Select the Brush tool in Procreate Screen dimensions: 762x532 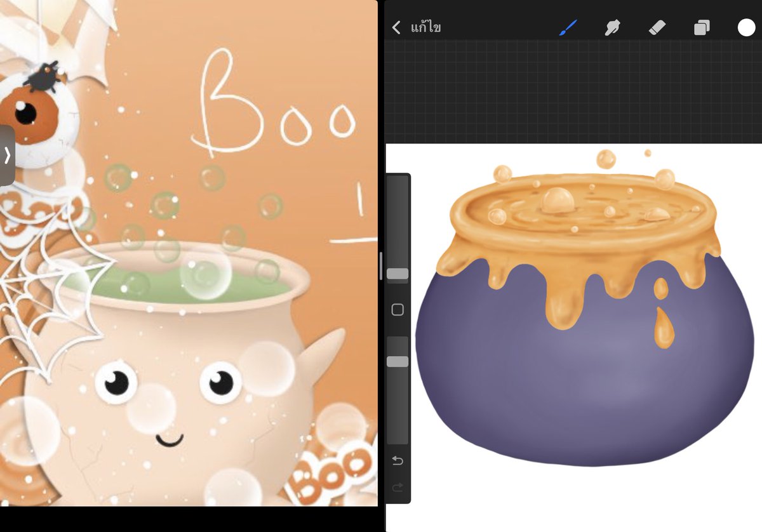click(x=568, y=27)
